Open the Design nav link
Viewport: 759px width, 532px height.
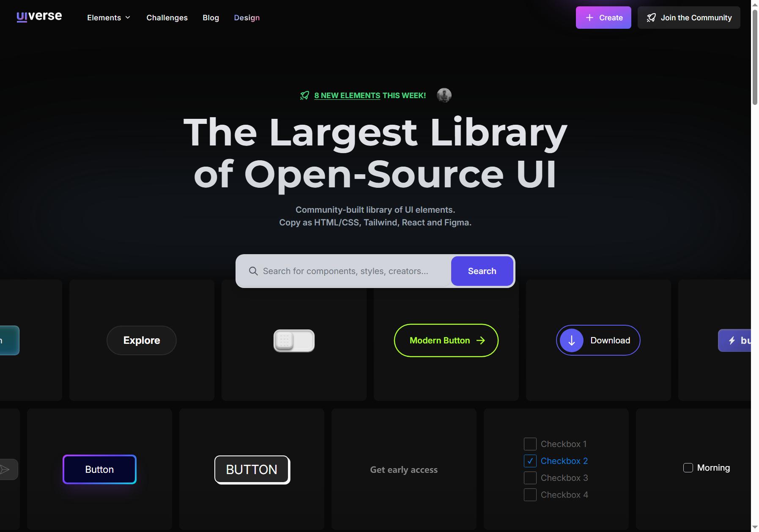pos(247,17)
